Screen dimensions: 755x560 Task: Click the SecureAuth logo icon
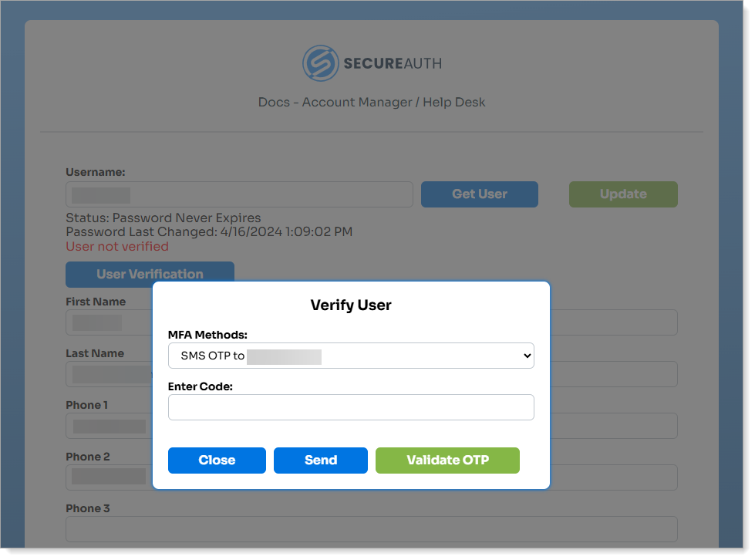[x=321, y=63]
